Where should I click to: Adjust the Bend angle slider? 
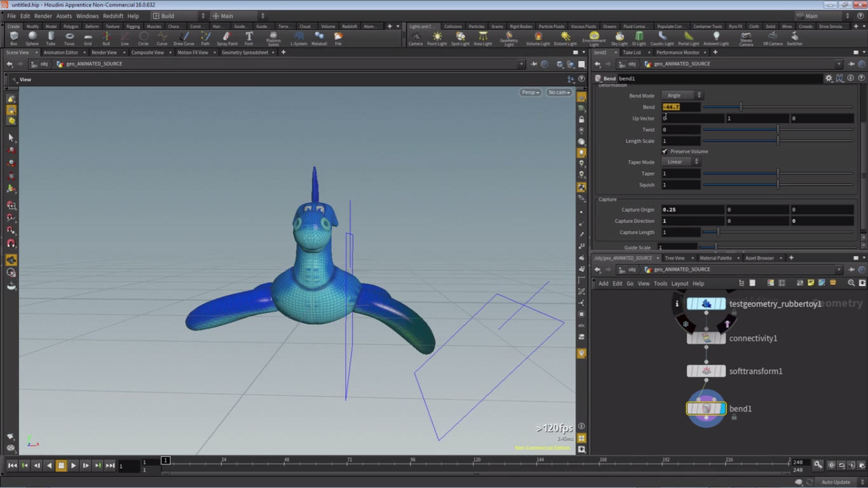point(778,107)
